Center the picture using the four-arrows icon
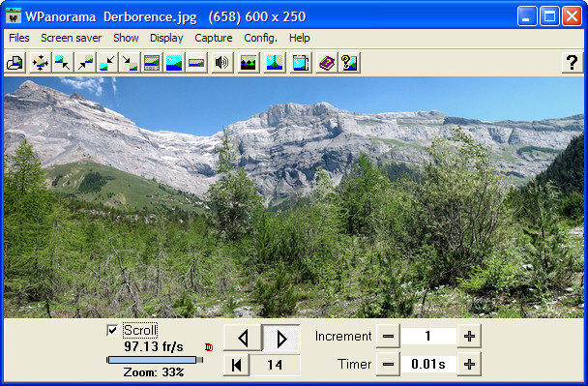588x386 pixels. coord(40,62)
